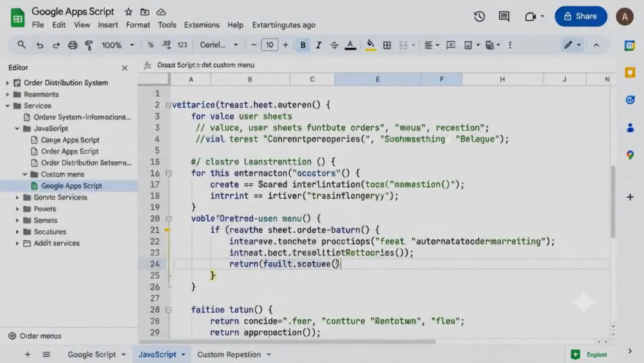Apply italic formatting
This screenshot has height=363, width=644.
pyautogui.click(x=318, y=45)
